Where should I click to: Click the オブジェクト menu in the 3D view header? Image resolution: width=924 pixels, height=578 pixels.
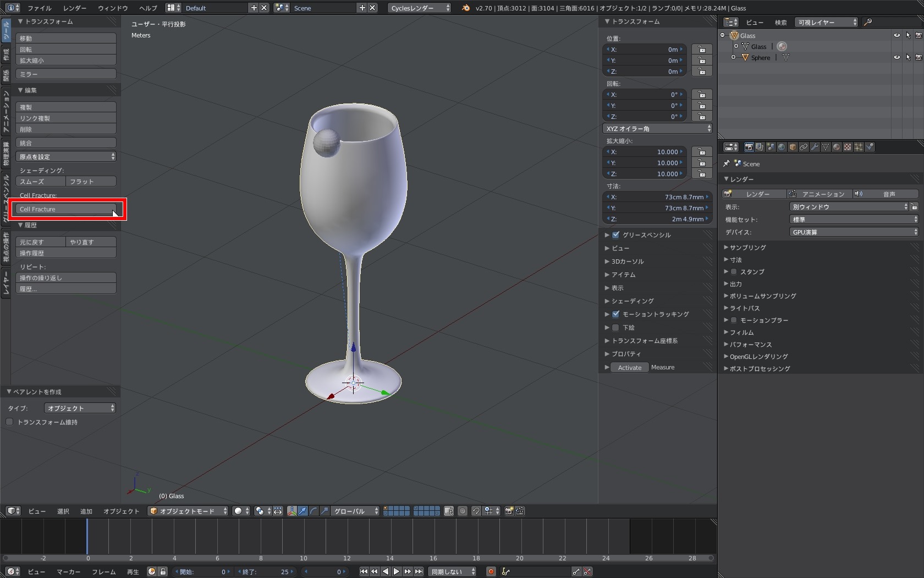pos(120,511)
